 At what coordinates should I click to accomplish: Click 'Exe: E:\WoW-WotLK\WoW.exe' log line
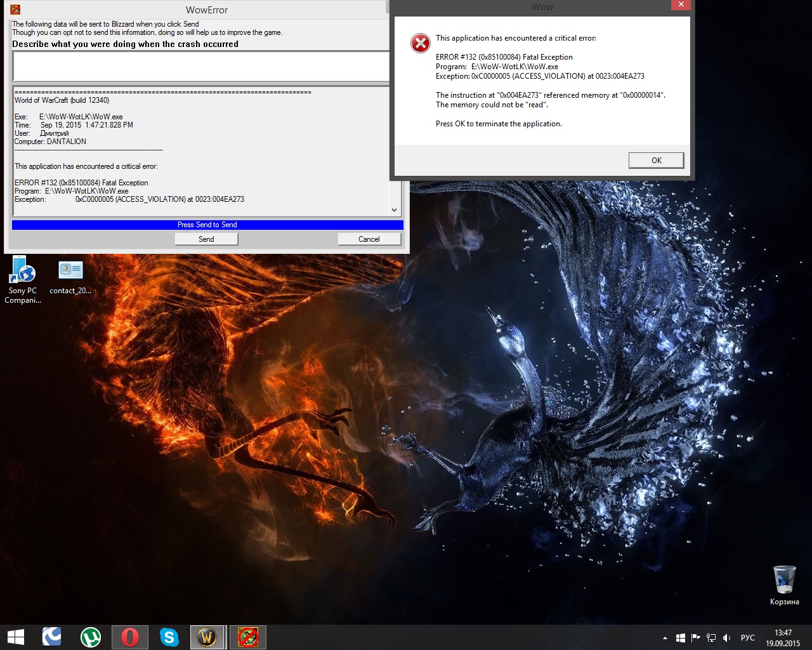(x=69, y=117)
